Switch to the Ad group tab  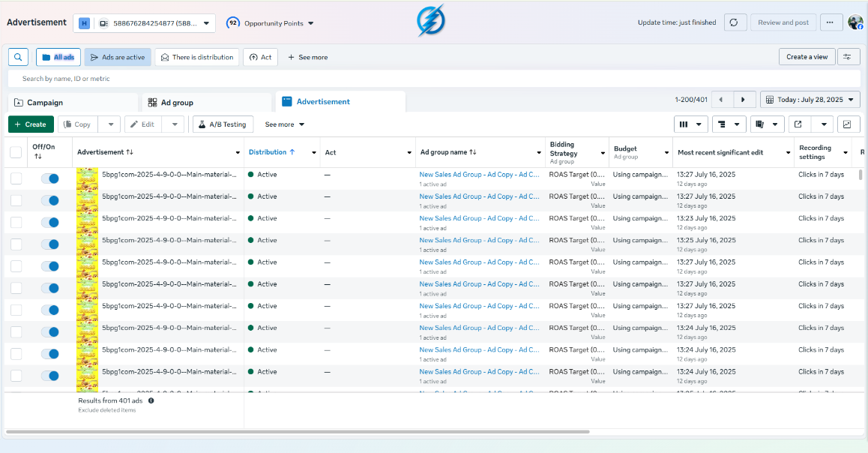point(207,103)
